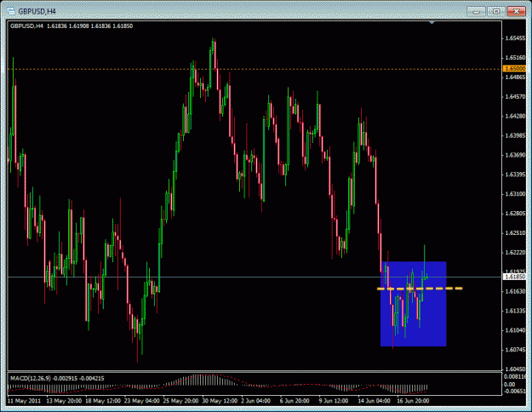This screenshot has width=532, height=412.
Task: Click the current price label 1.61850
Action: pos(514,277)
